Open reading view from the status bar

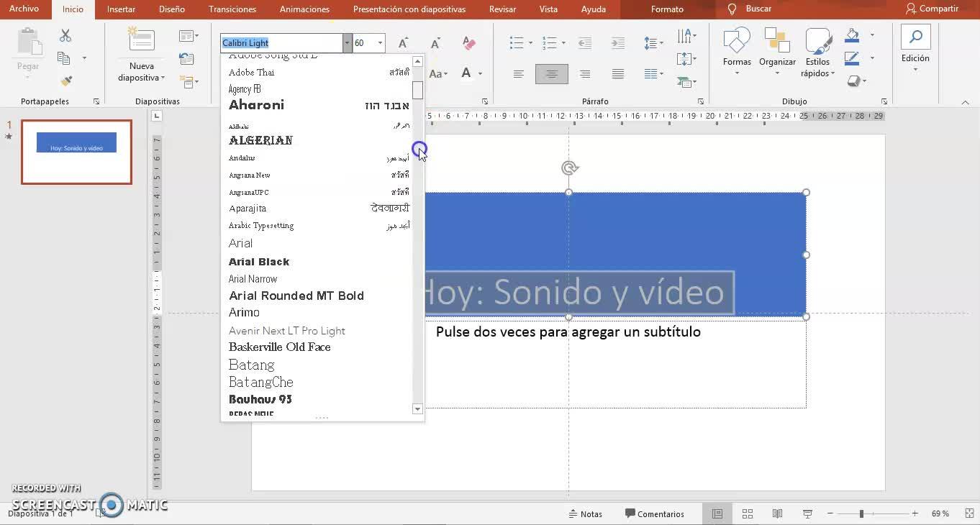tap(777, 513)
